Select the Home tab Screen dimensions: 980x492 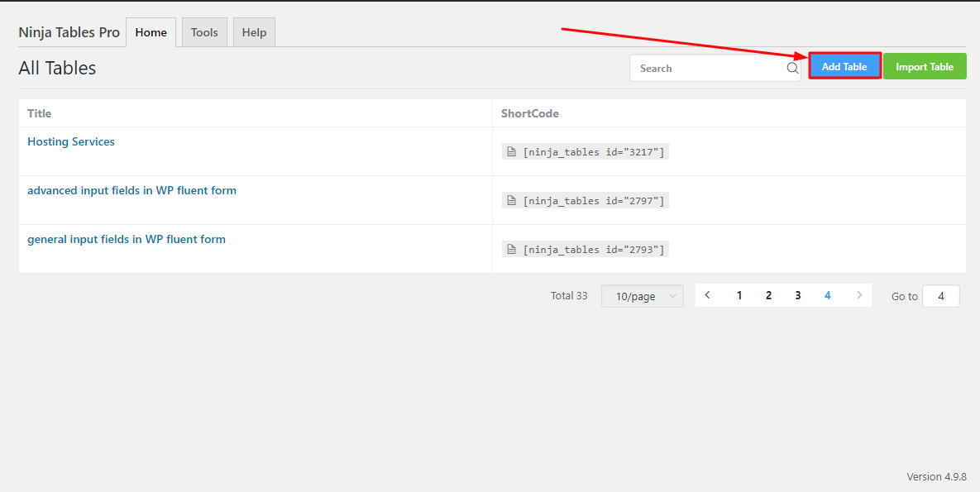(151, 32)
